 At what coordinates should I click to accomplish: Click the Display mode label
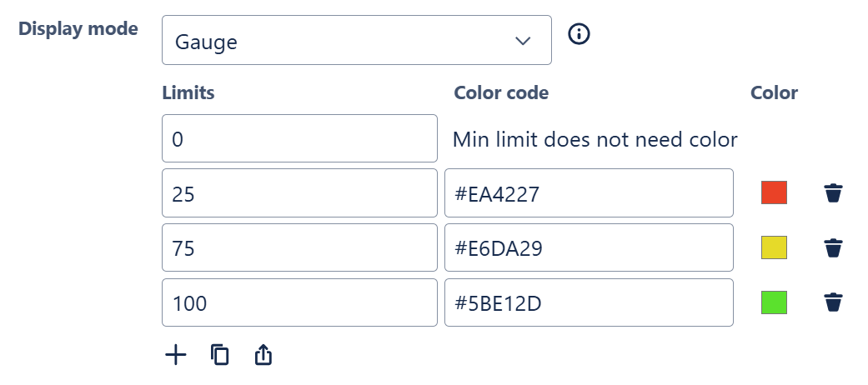coord(78,29)
